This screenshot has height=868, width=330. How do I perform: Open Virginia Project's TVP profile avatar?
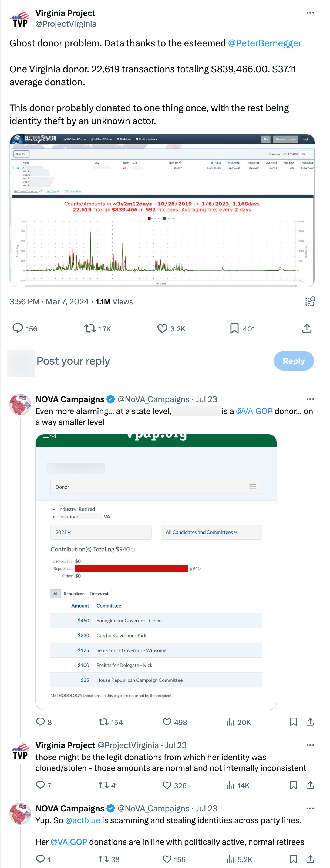(x=21, y=19)
